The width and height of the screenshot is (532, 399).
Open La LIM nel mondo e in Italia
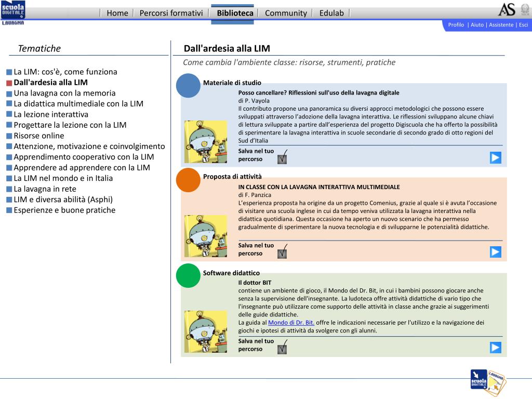click(x=63, y=178)
